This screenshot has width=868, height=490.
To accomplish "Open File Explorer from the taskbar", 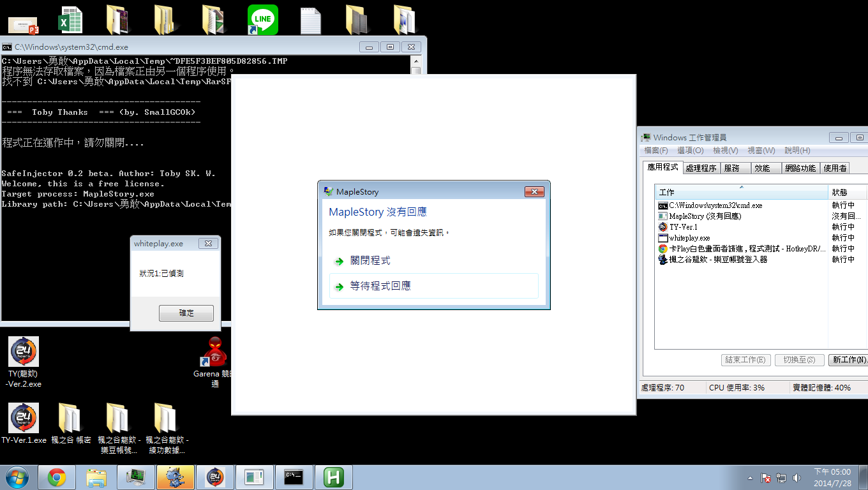I will tap(96, 477).
